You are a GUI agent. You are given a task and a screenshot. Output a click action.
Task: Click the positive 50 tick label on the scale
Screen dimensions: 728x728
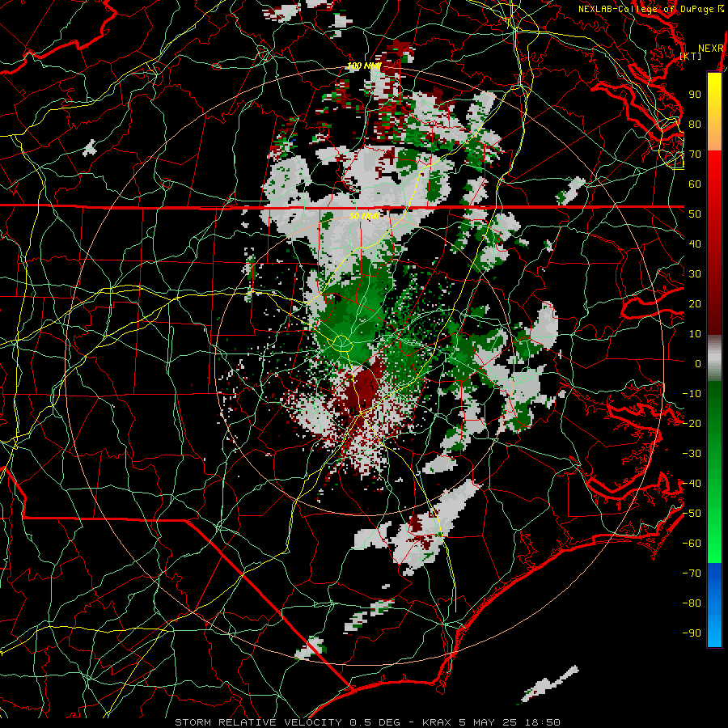[695, 214]
